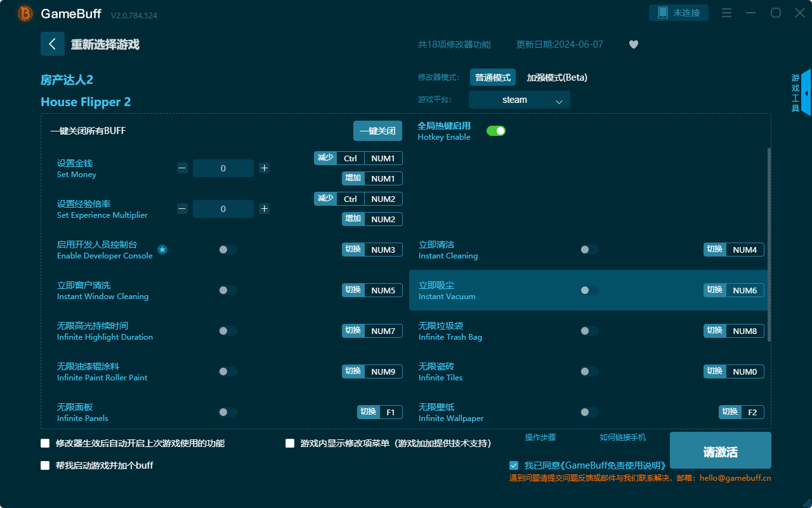The height and width of the screenshot is (508, 812).
Task: Click the Set Money value input field
Action: click(223, 168)
